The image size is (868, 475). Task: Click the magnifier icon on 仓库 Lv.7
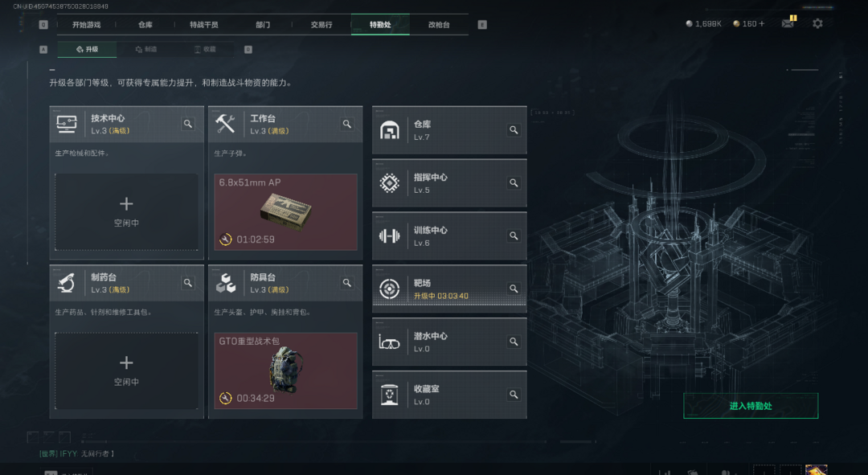coord(514,130)
